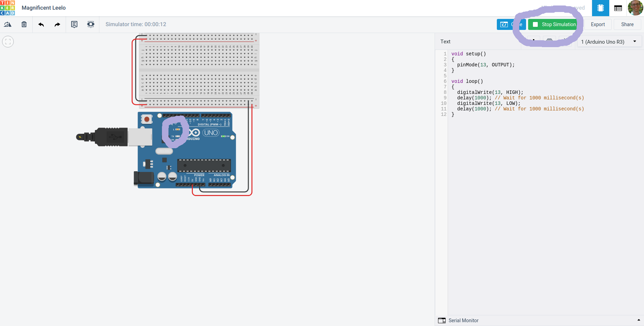Select the rotate component tool icon
This screenshot has width=644, height=326.
tap(8, 24)
